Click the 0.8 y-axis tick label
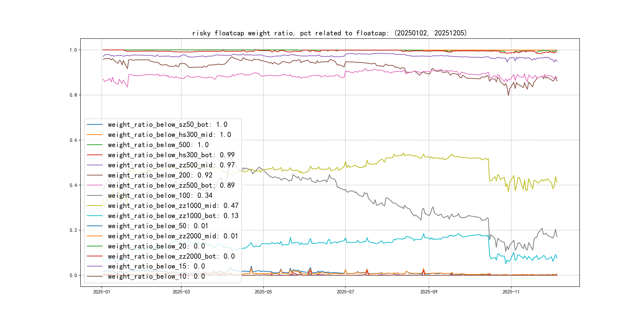 coord(73,95)
